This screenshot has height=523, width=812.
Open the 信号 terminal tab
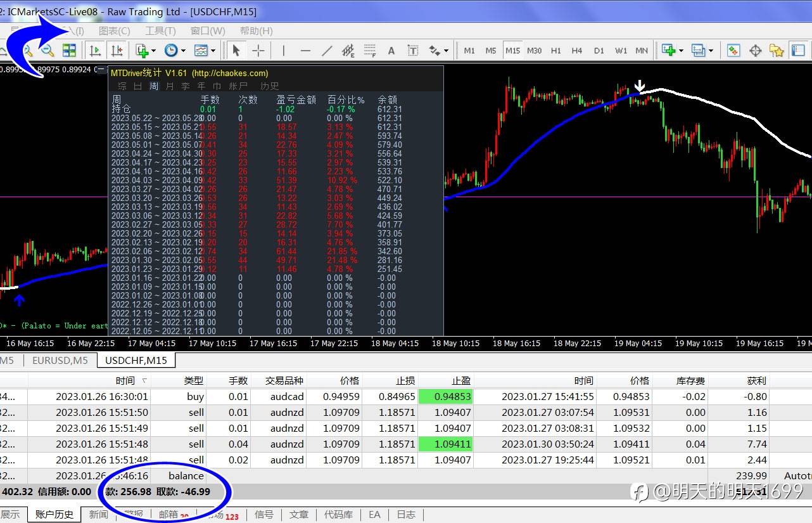tap(264, 514)
